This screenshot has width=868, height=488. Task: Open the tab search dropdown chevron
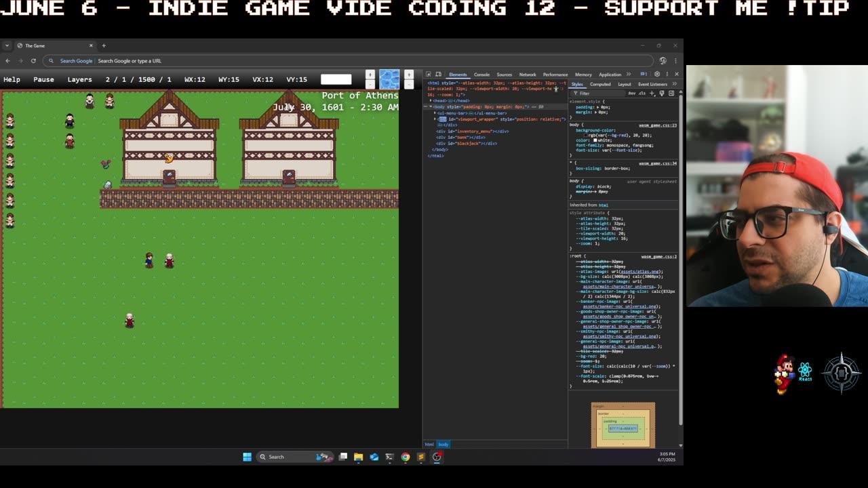pos(7,45)
